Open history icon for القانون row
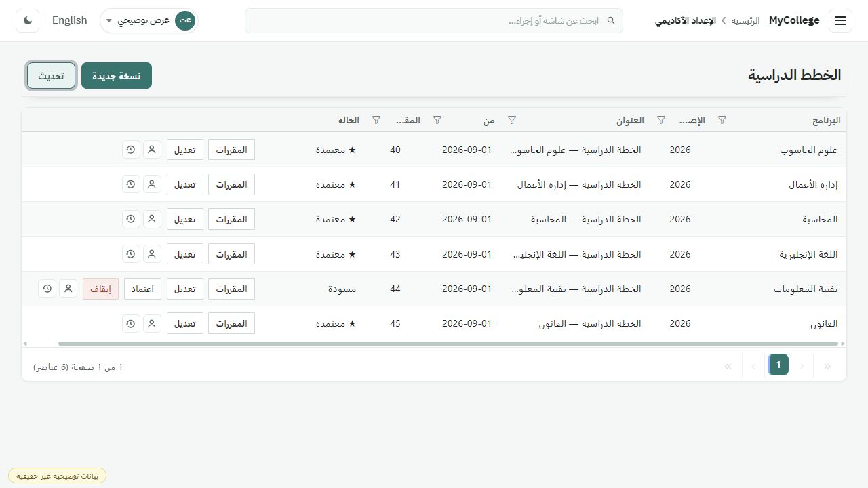Image resolution: width=868 pixels, height=488 pixels. tap(131, 323)
